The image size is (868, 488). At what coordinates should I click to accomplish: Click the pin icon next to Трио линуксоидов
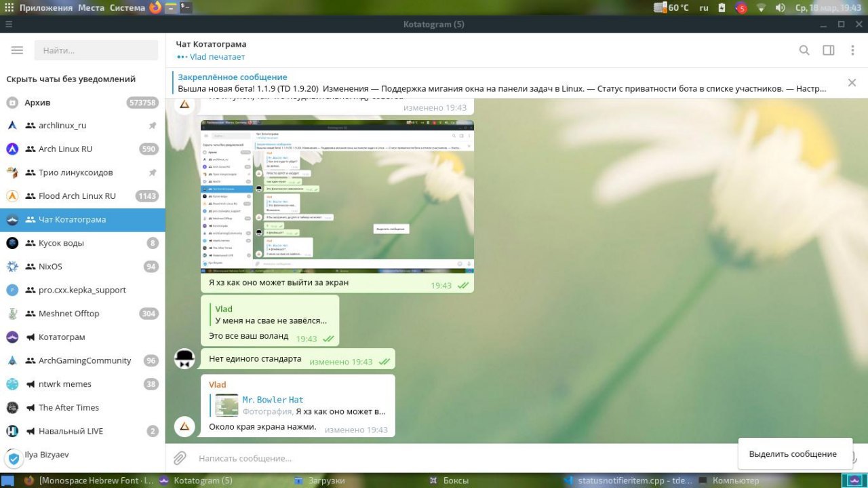click(x=153, y=172)
